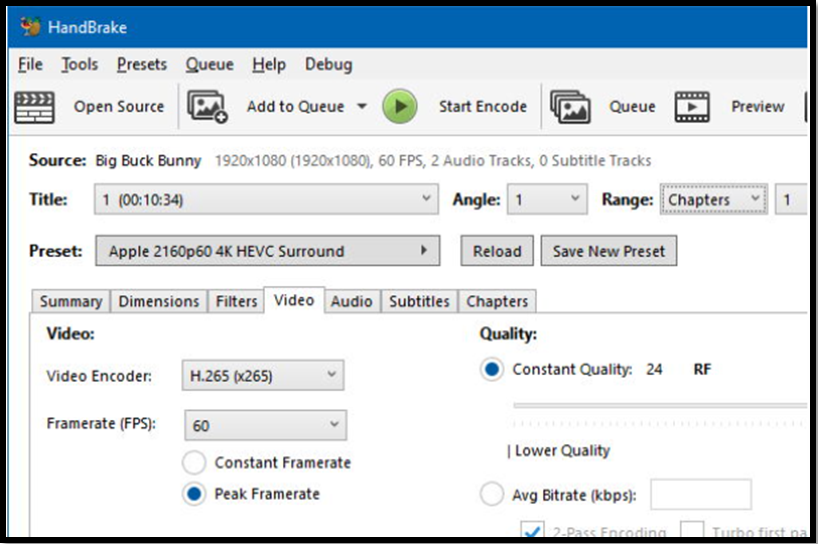Select the Constant Quality radio button

click(491, 369)
